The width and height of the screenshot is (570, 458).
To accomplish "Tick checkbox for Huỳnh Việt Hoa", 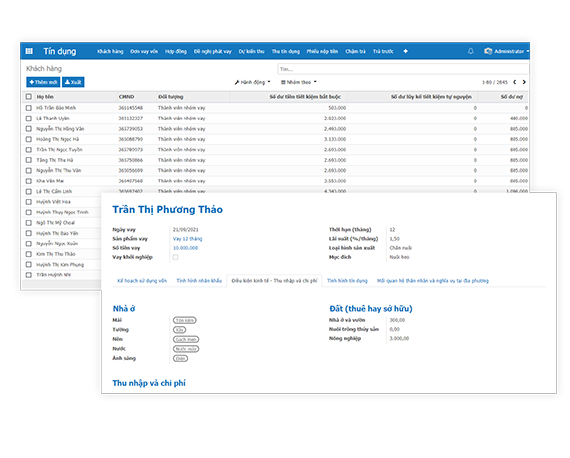I will click(29, 202).
